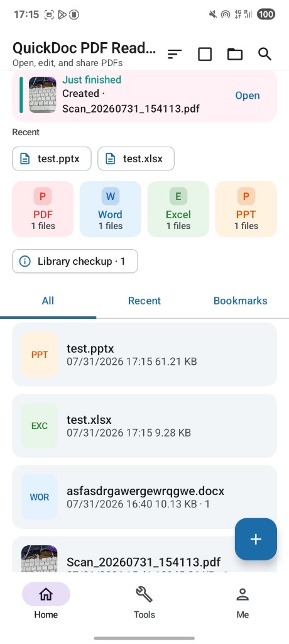The image size is (289, 644).
Task: Tap the Library checkup chip
Action: pyautogui.click(x=75, y=261)
